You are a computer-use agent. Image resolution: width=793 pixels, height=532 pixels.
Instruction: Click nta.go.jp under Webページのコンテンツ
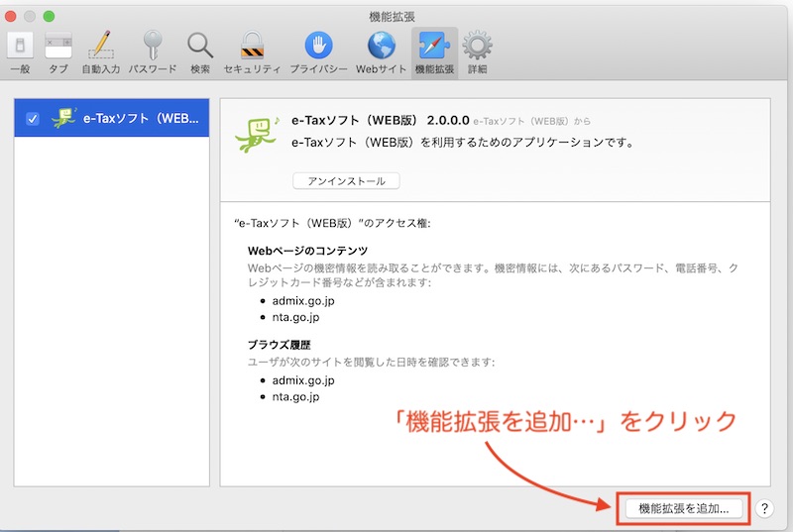click(295, 317)
